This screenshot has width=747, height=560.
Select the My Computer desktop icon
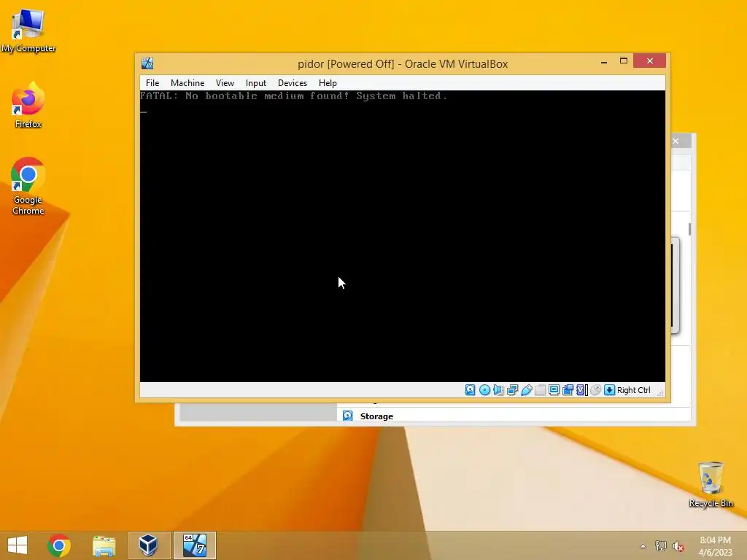click(x=28, y=30)
